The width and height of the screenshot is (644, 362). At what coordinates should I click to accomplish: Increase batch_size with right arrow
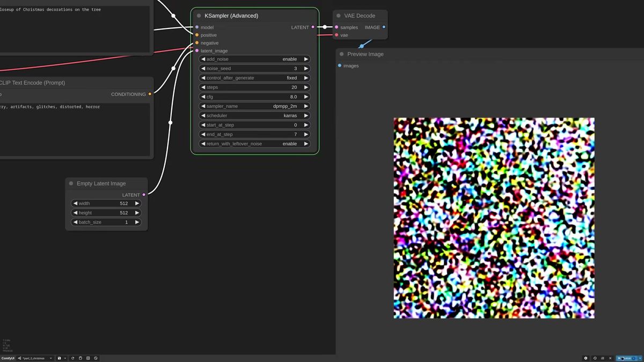[137, 222]
